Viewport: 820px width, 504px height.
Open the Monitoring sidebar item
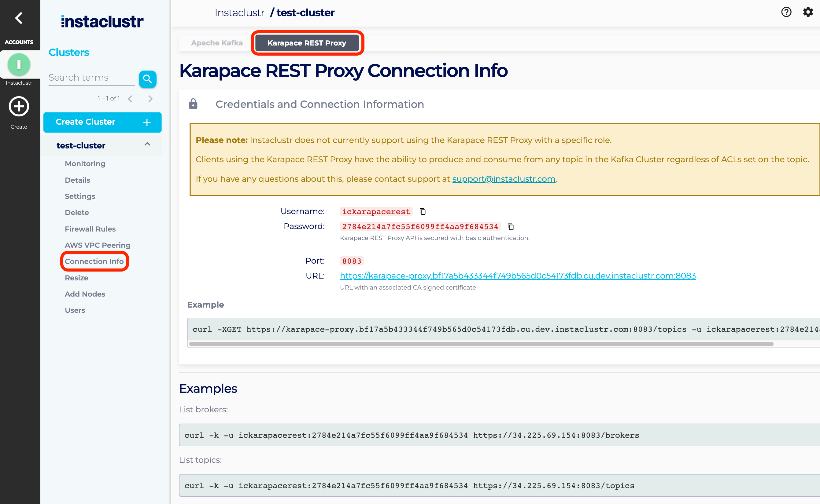pos(85,164)
